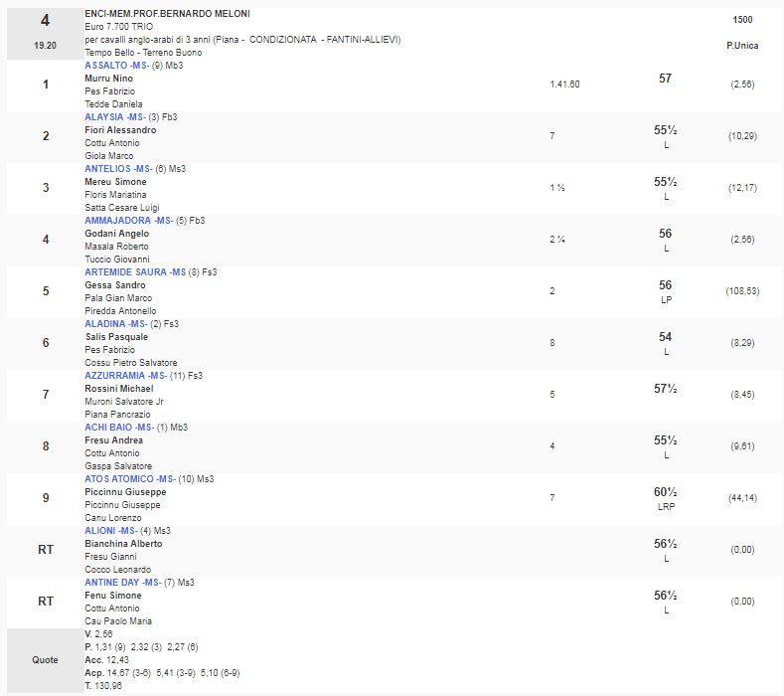Select the Quote label cell
This screenshot has width=784, height=696.
click(45, 659)
